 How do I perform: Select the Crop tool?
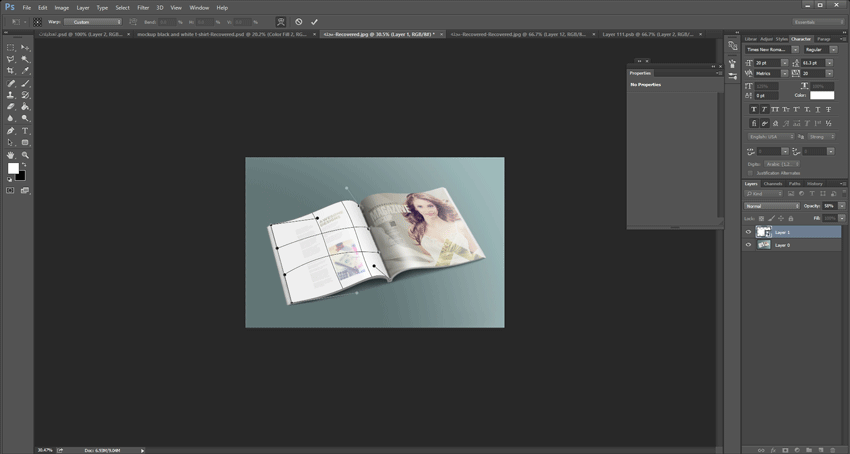pos(10,71)
